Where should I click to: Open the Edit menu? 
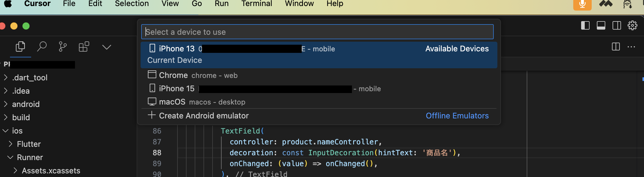point(95,4)
